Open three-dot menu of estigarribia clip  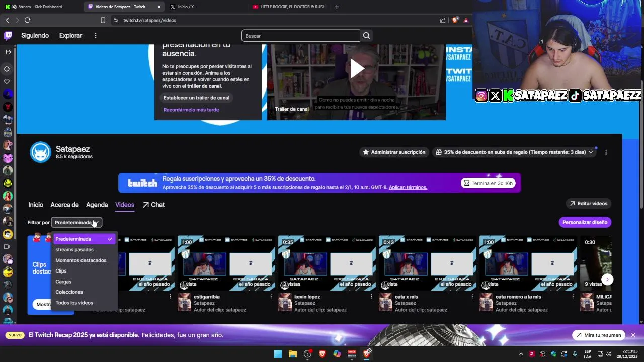coord(271,297)
